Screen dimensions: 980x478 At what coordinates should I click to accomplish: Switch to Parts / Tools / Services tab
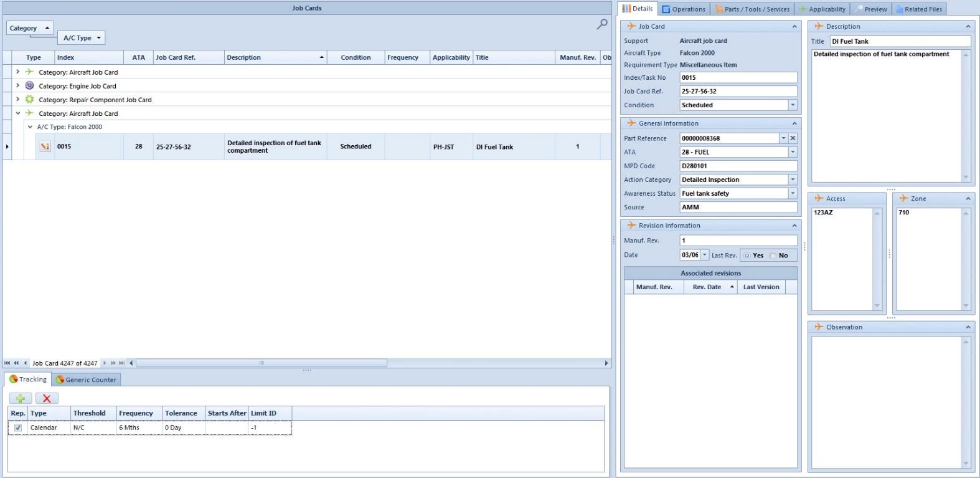pyautogui.click(x=752, y=9)
